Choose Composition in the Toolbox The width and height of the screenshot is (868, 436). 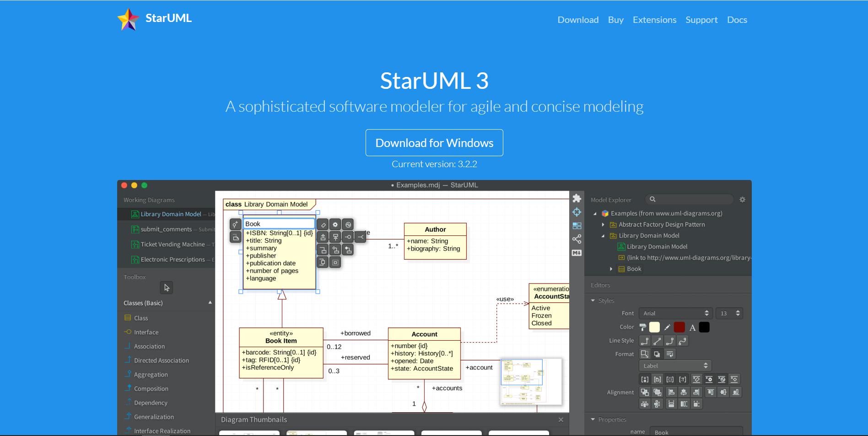click(151, 388)
